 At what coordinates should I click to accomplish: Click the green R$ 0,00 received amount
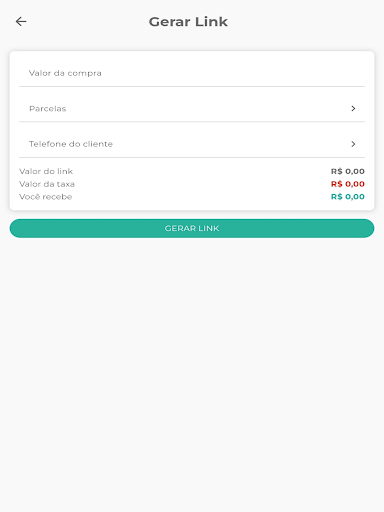pos(348,197)
